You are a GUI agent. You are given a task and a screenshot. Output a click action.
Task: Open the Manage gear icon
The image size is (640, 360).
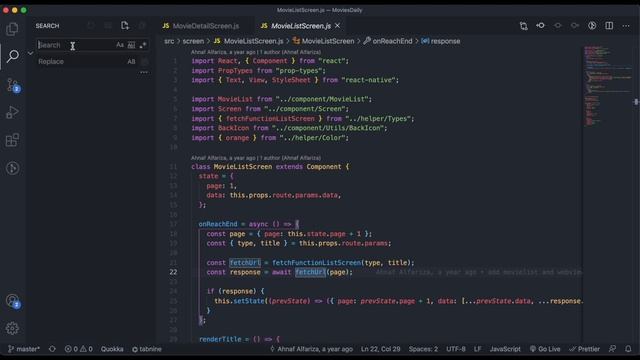tap(12, 328)
